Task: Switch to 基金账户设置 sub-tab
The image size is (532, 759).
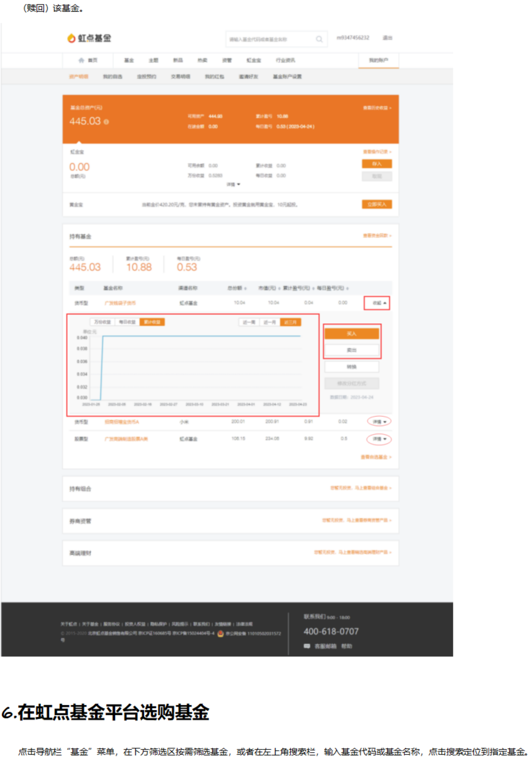Action: [x=287, y=76]
